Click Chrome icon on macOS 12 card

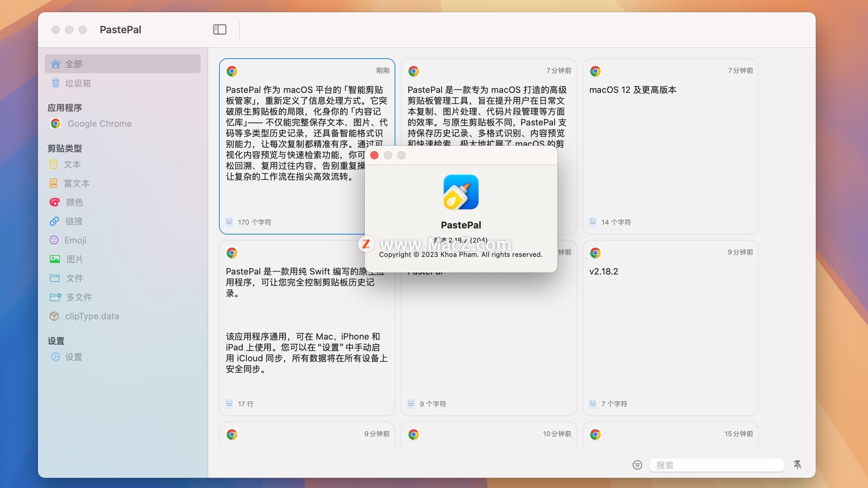coord(595,71)
